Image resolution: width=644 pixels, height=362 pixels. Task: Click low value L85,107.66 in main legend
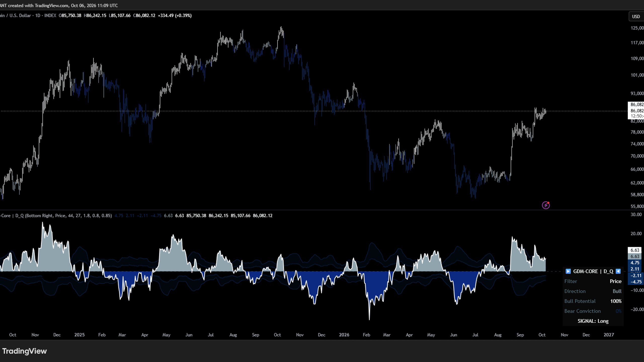click(119, 15)
